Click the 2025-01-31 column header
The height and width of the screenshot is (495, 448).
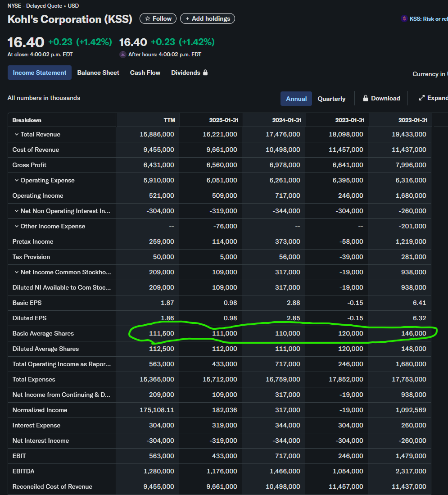click(224, 120)
